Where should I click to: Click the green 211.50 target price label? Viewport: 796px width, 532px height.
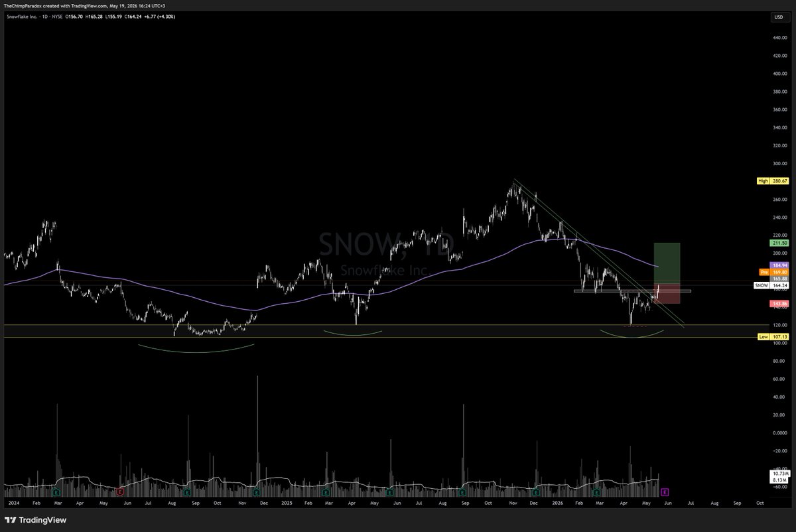(779, 243)
